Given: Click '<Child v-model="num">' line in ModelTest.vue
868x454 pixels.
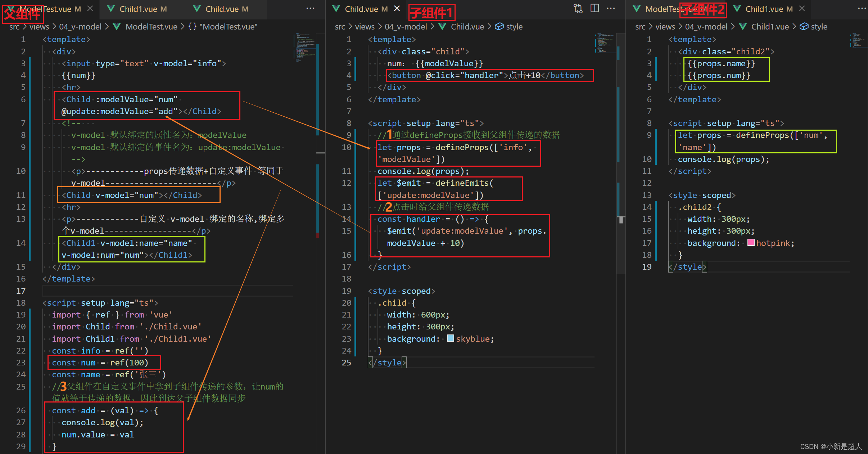Looking at the screenshot, I should 132,195.
